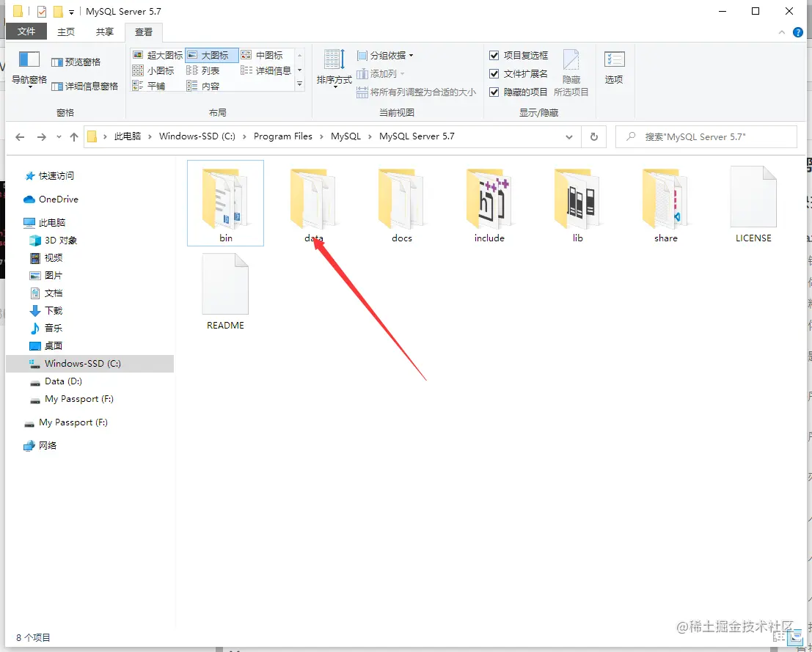Uncheck the 隐藏的项目 hidden items checkbox
The width and height of the screenshot is (812, 652).
click(494, 92)
